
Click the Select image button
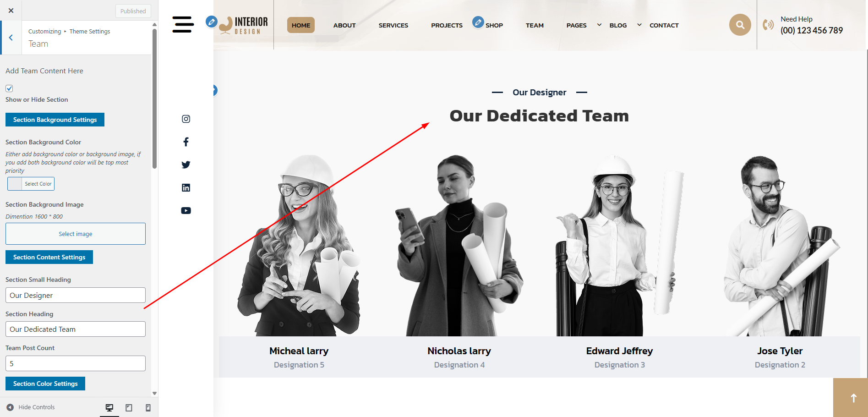[76, 234]
